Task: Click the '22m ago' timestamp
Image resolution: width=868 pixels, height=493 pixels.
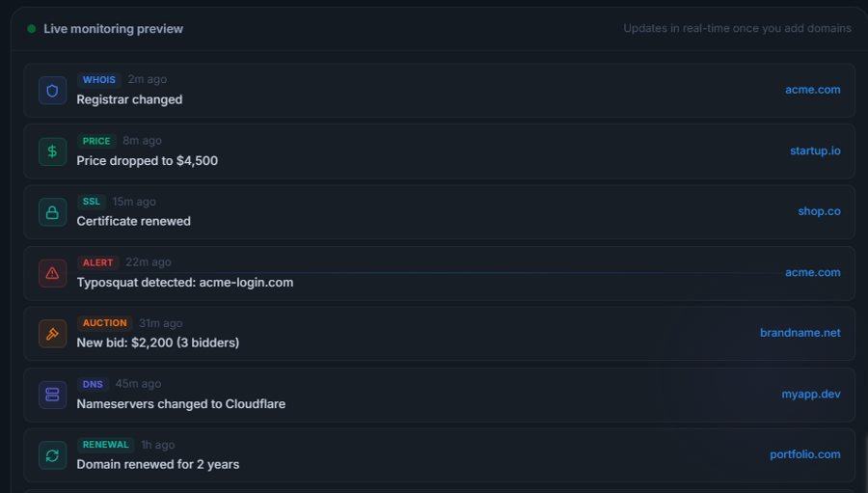Action: tap(149, 262)
